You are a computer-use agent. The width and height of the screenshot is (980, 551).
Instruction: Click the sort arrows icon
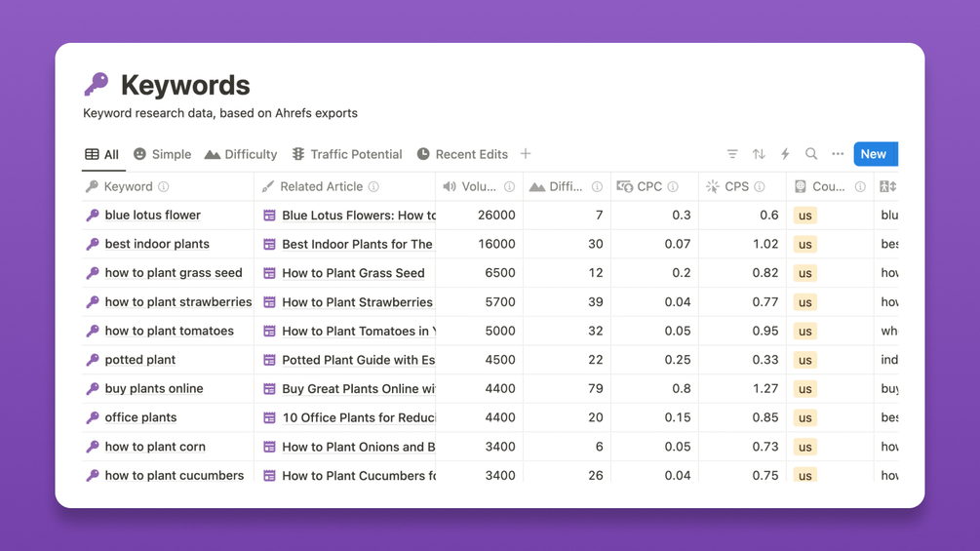pos(759,154)
